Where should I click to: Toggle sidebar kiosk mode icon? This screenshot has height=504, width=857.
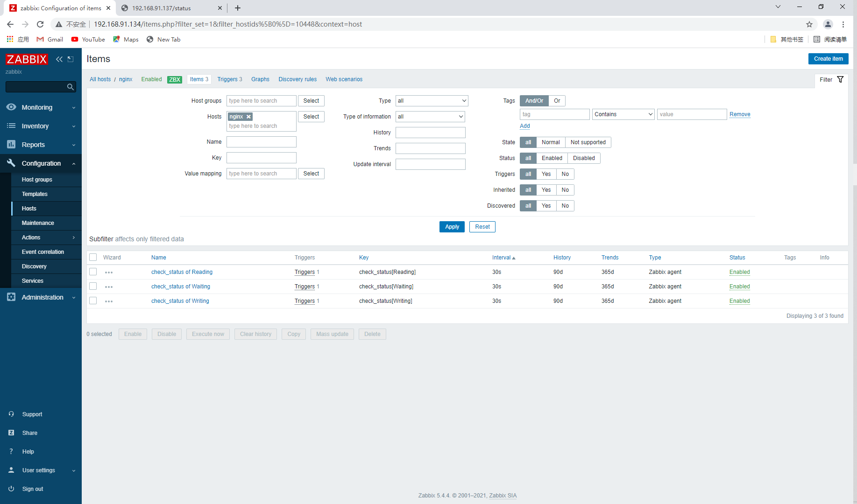pyautogui.click(x=71, y=59)
